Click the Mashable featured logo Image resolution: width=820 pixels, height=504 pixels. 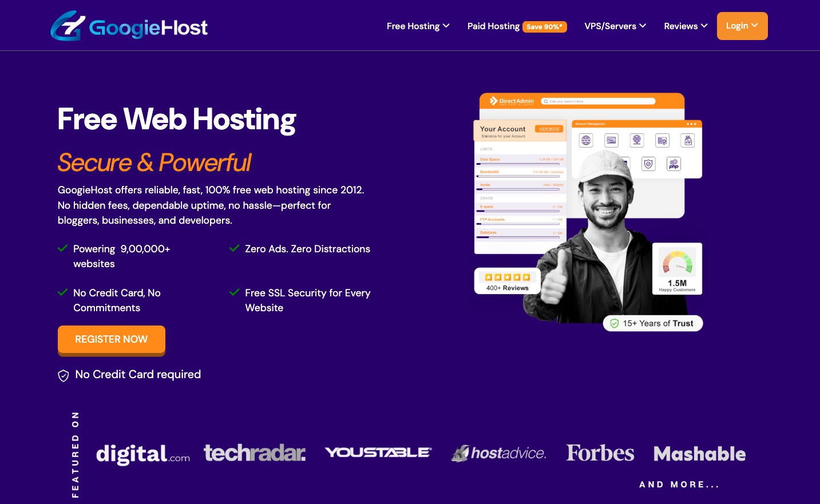[700, 454]
